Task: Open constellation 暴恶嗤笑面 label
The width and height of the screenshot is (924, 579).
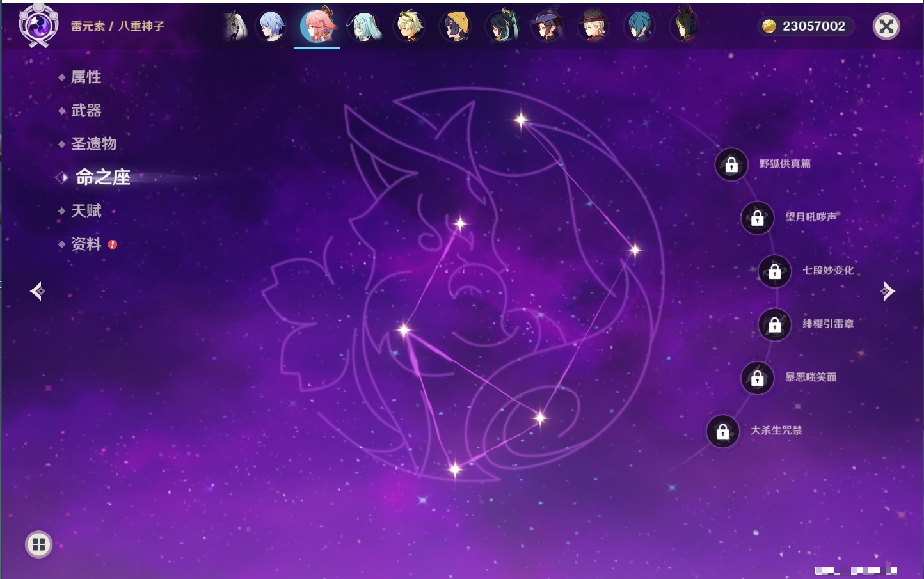Action: point(811,377)
